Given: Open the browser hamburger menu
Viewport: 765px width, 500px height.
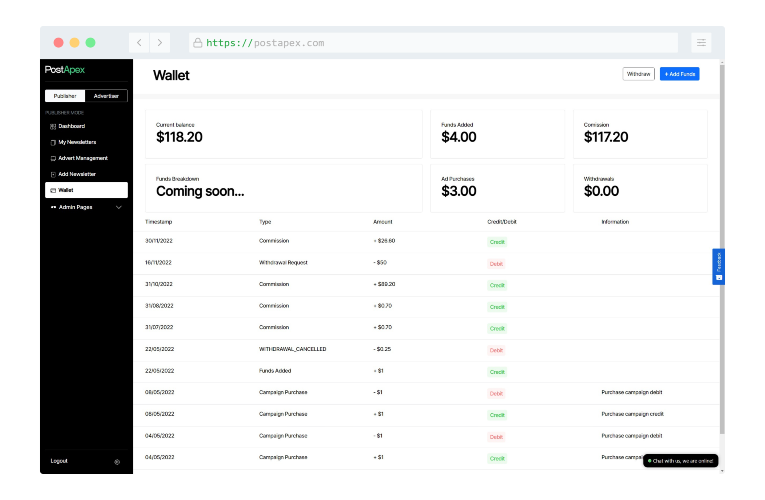Looking at the screenshot, I should pos(701,43).
